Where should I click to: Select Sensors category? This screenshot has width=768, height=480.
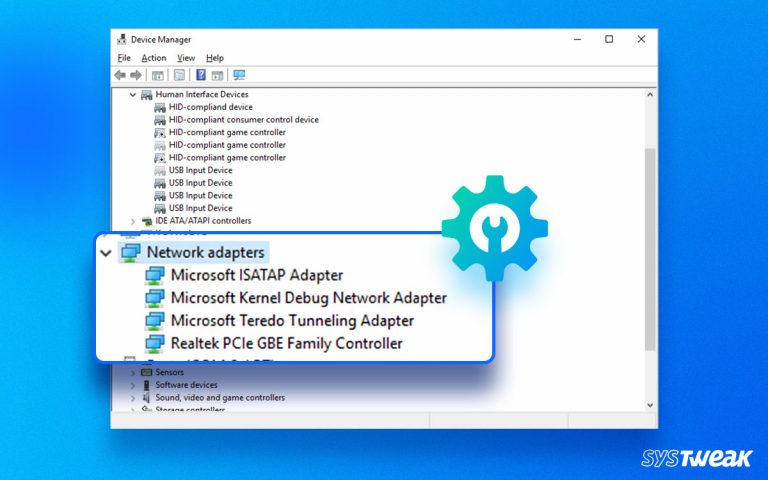169,372
